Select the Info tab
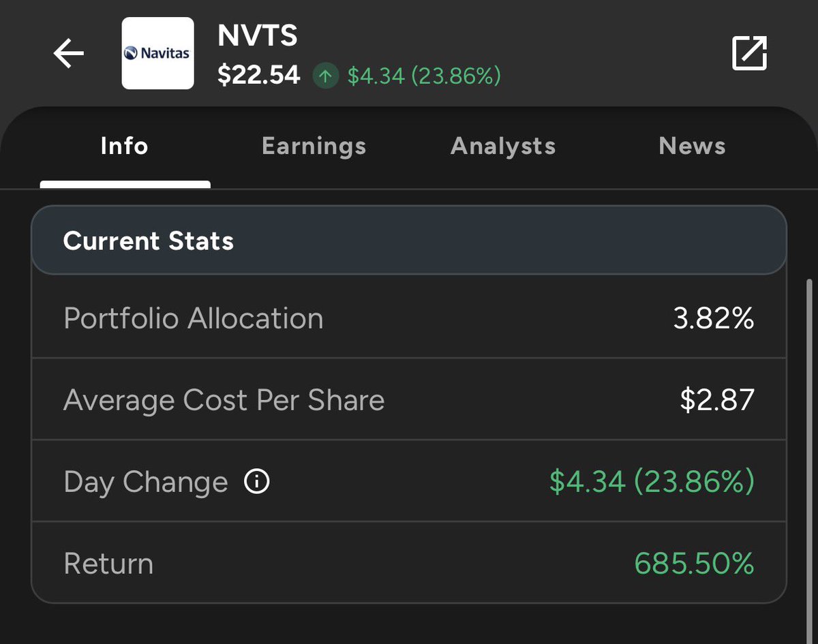Screen dimensions: 818x644 [124, 146]
